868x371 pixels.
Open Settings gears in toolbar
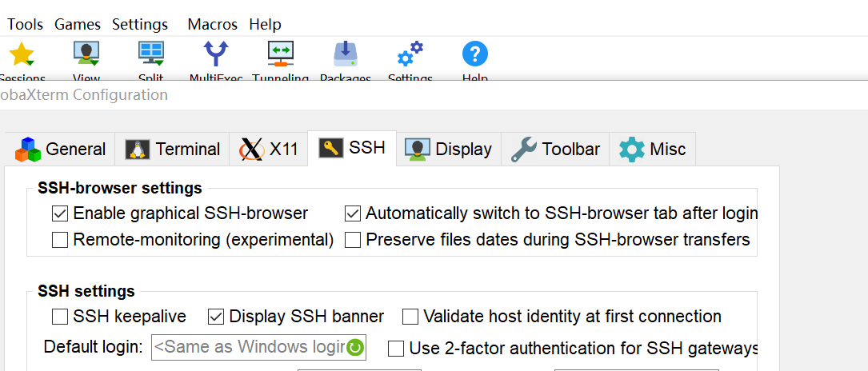(410, 54)
